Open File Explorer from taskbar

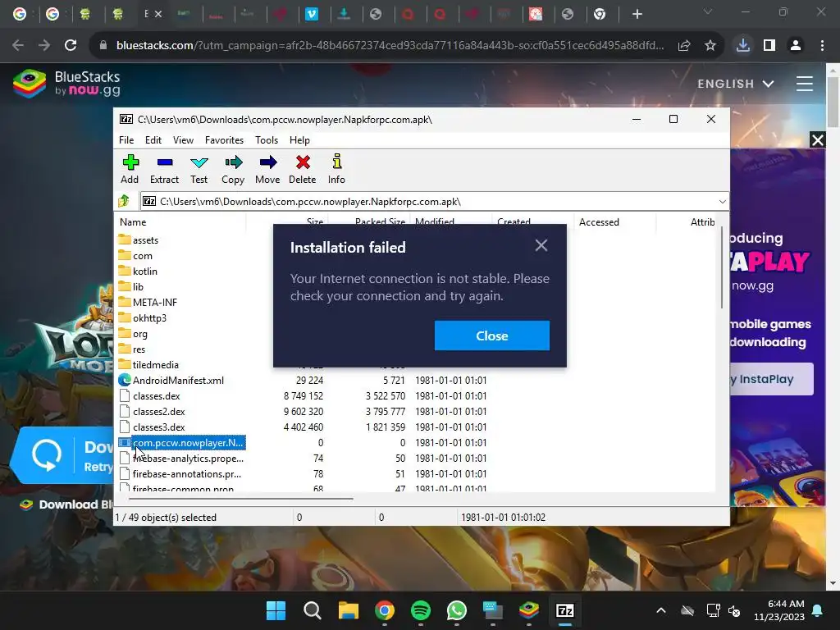tap(348, 610)
